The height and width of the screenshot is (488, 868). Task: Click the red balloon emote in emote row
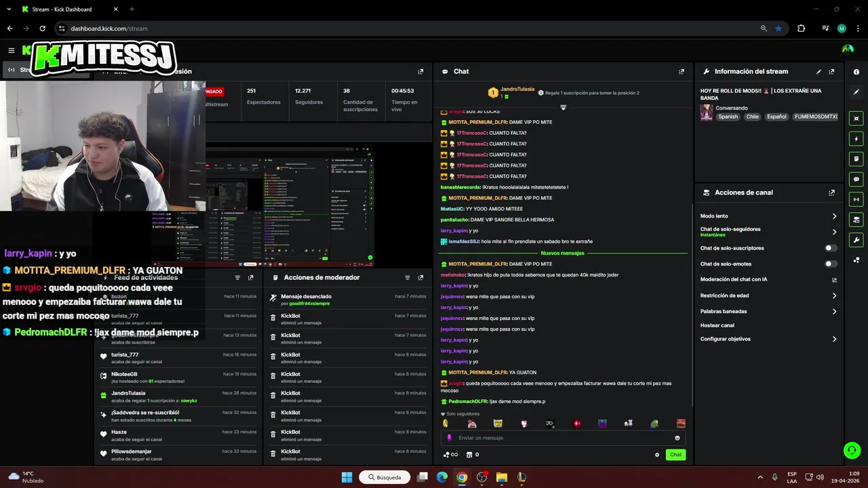click(576, 424)
